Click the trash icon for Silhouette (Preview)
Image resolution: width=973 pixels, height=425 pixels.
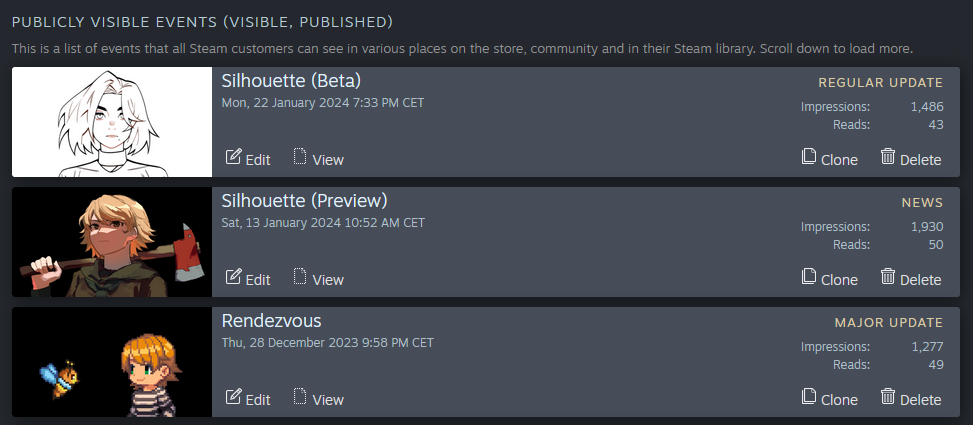point(888,276)
